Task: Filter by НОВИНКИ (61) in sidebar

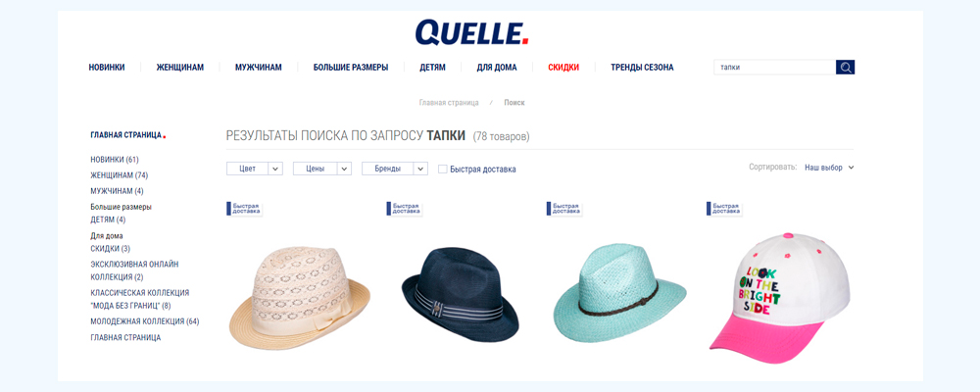Action: 115,160
